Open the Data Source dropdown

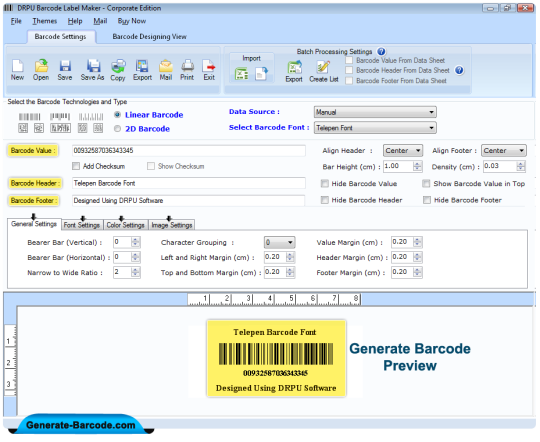(375, 112)
